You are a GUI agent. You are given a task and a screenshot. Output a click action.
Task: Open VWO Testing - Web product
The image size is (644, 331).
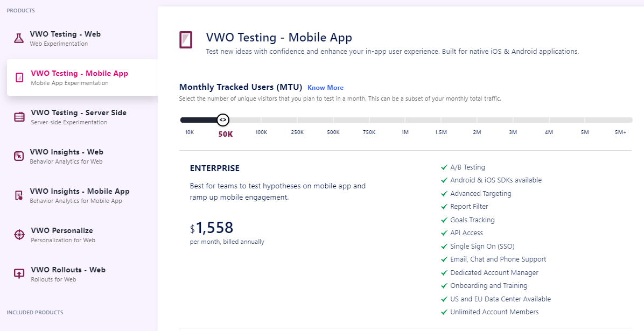pos(65,34)
